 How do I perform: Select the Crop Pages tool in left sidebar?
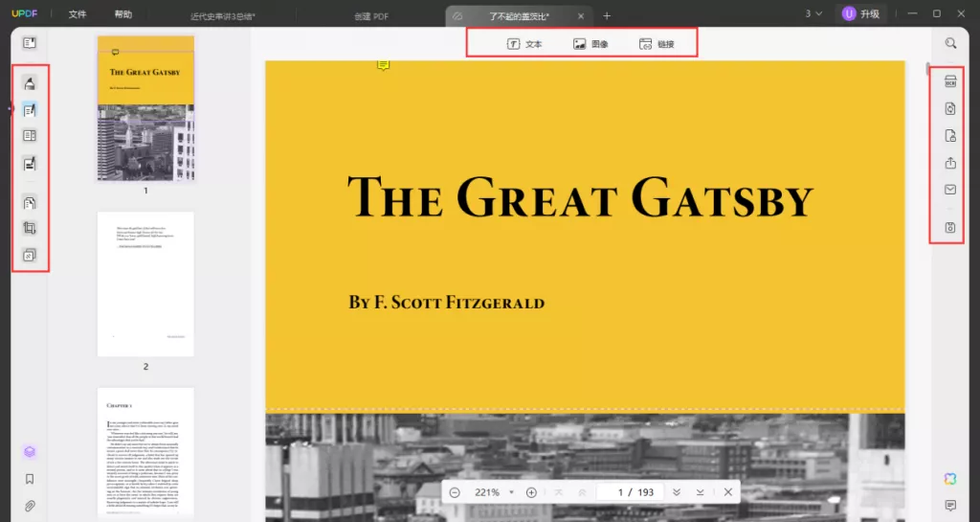coord(30,229)
